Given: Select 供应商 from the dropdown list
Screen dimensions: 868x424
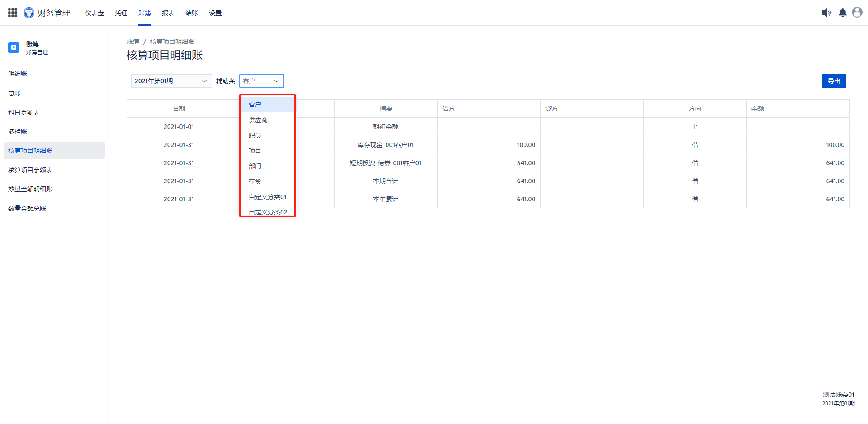Looking at the screenshot, I should [x=258, y=120].
